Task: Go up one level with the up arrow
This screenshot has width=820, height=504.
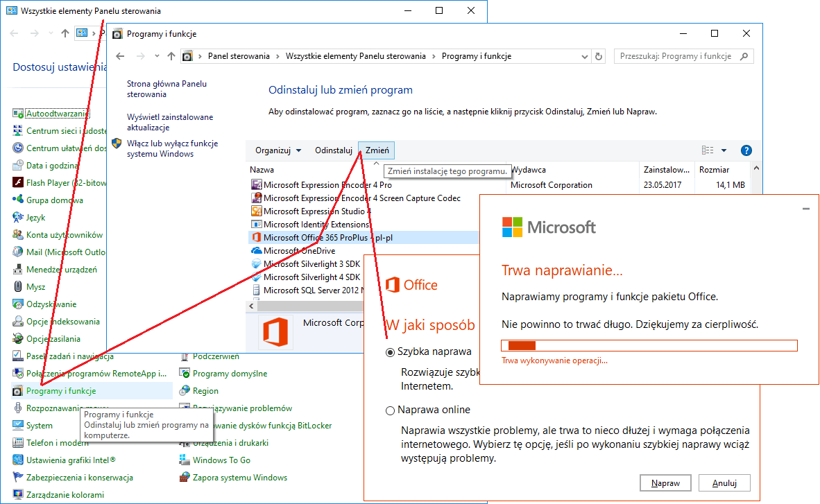Action: pos(171,56)
